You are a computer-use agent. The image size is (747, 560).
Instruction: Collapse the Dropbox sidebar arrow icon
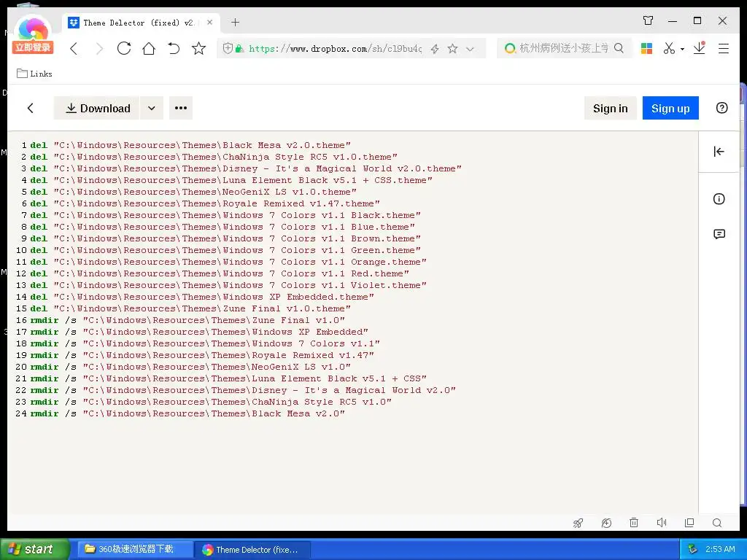719,152
